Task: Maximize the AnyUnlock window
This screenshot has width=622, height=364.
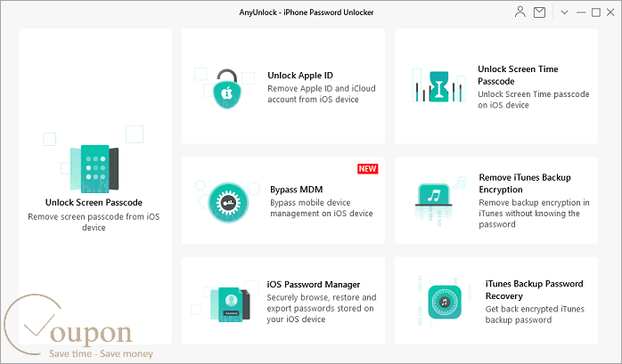Action: coord(596,12)
